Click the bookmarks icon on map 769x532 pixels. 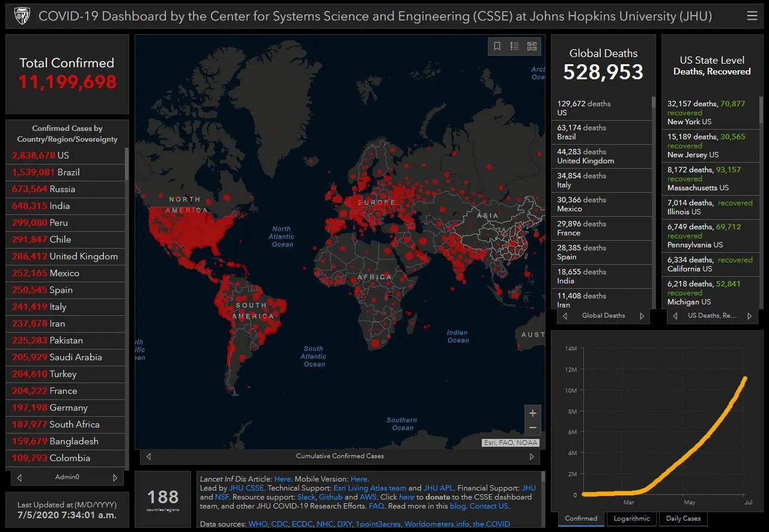497,46
